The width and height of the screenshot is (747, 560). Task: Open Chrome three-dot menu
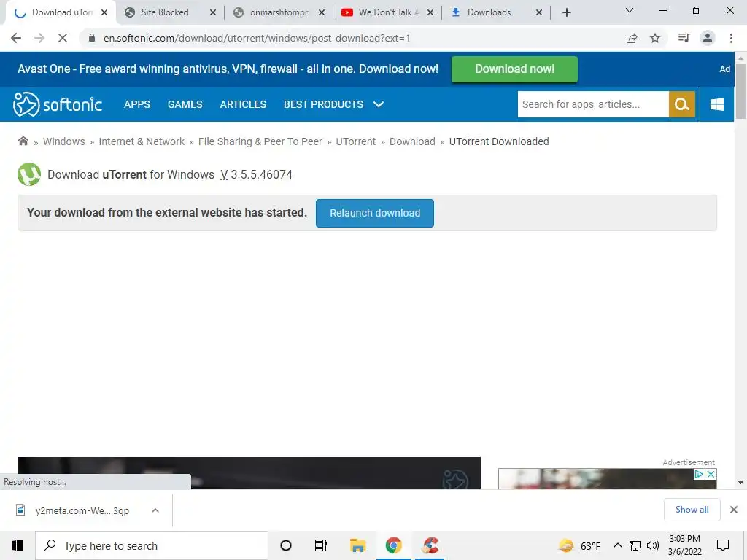click(731, 38)
